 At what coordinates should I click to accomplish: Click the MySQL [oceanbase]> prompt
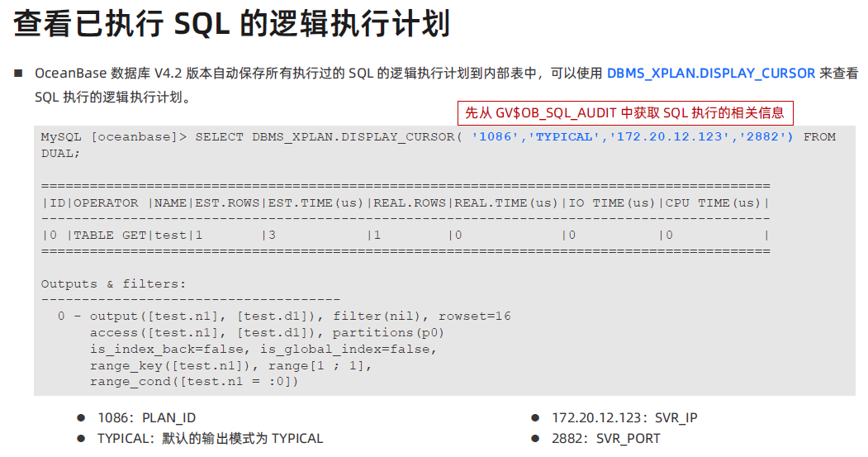click(x=114, y=137)
